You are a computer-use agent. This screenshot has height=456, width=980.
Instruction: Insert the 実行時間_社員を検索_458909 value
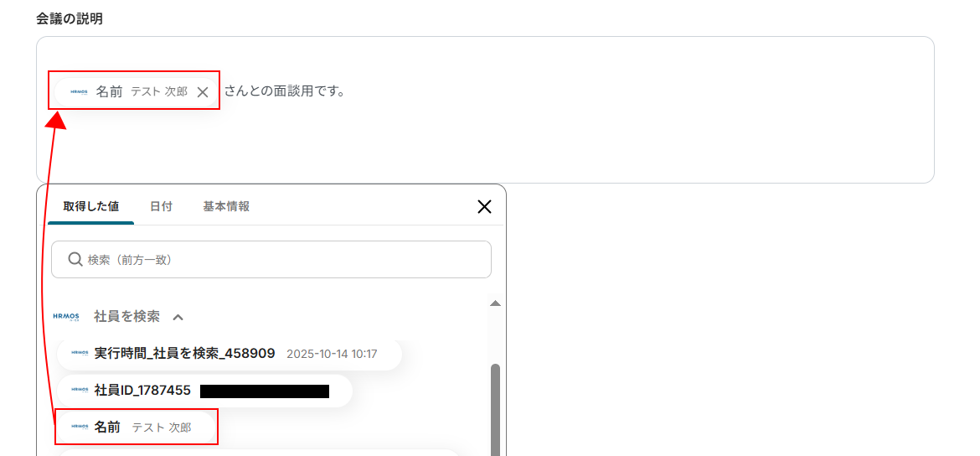(230, 354)
